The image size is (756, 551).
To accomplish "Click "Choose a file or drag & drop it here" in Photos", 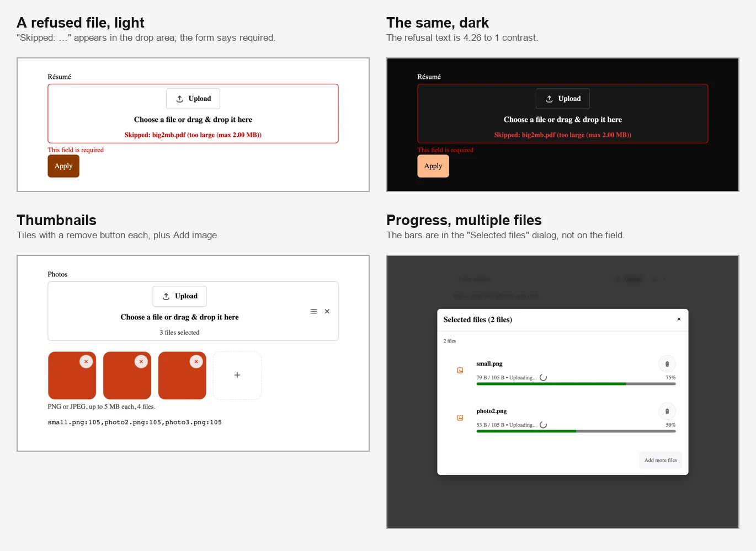I will pyautogui.click(x=180, y=317).
